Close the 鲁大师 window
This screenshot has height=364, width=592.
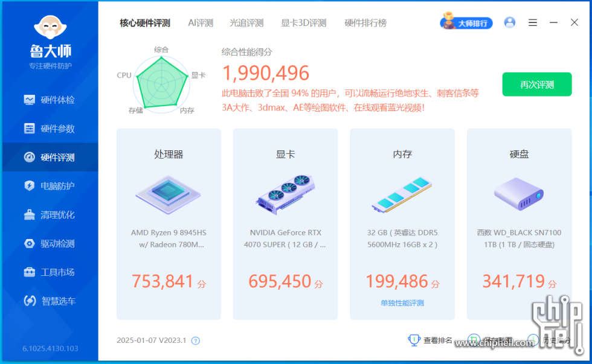pyautogui.click(x=574, y=22)
